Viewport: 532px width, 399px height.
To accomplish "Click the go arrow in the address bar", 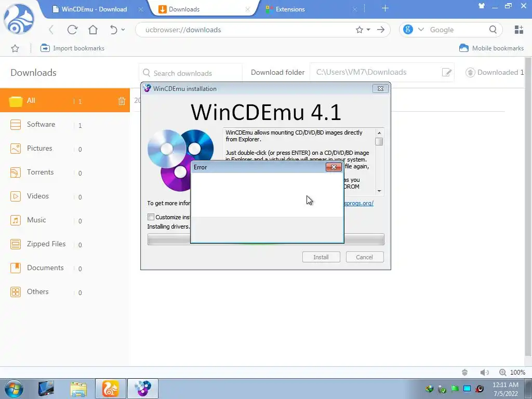I will tap(381, 30).
